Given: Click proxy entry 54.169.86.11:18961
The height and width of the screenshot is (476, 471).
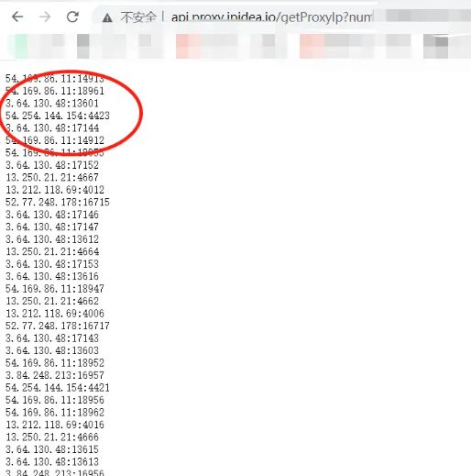Looking at the screenshot, I should pos(55,91).
